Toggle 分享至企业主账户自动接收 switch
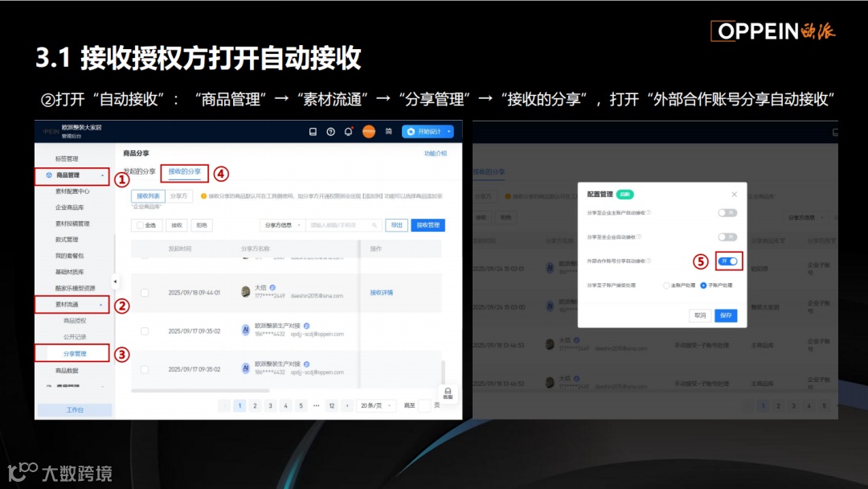The width and height of the screenshot is (868, 489). pos(727,213)
